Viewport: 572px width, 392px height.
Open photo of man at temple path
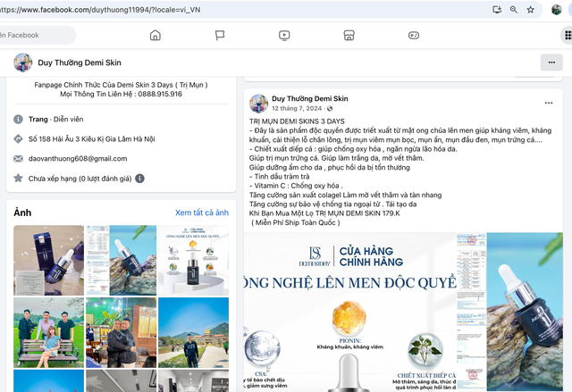pos(193,332)
